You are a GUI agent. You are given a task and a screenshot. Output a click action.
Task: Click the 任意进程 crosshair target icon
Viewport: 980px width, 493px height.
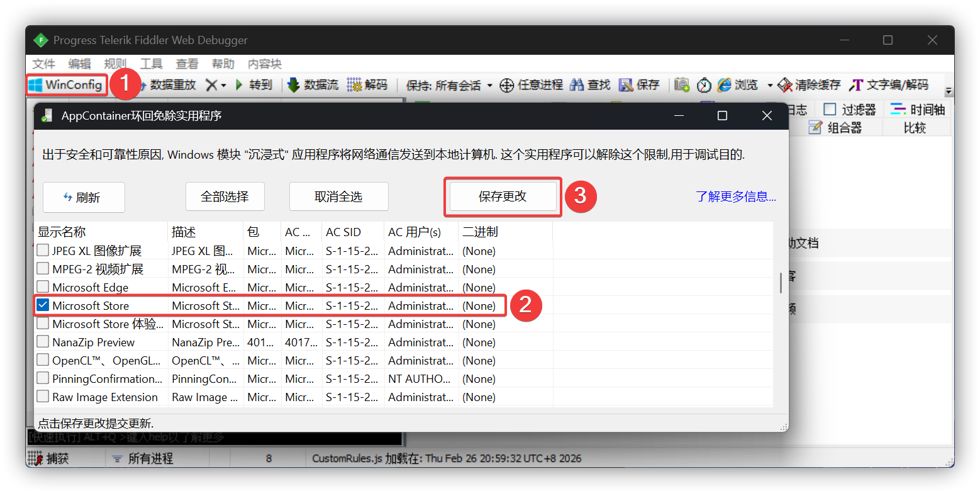507,85
